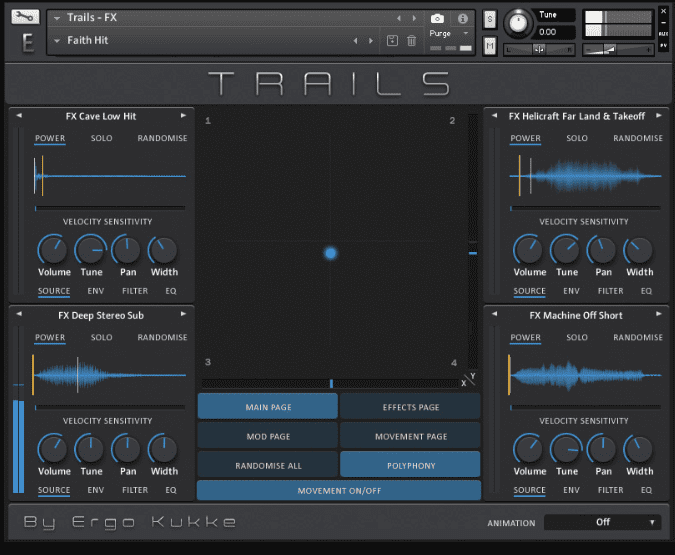The width and height of the screenshot is (675, 555).
Task: Adjust Tune knob of FX Cave Low Hit
Action: pos(90,250)
